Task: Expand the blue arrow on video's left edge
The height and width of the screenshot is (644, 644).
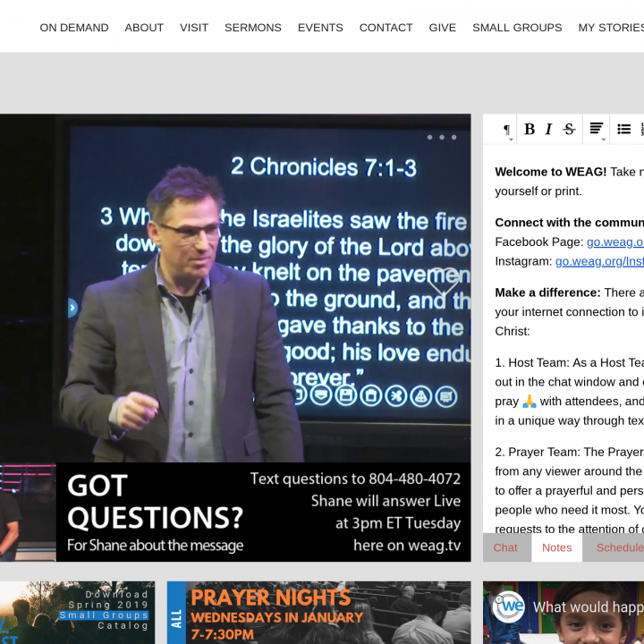Action: pyautogui.click(x=72, y=308)
